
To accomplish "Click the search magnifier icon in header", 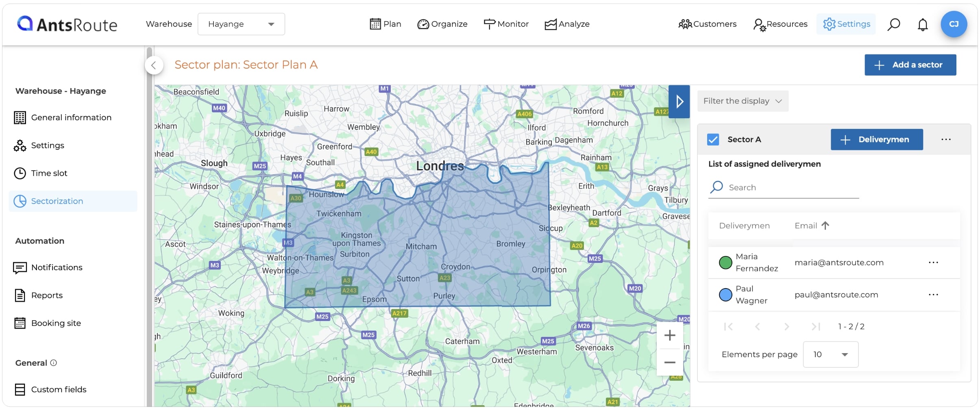I will click(893, 24).
